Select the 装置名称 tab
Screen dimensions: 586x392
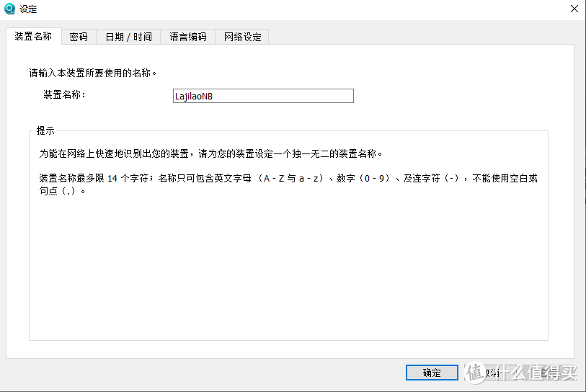tap(33, 36)
